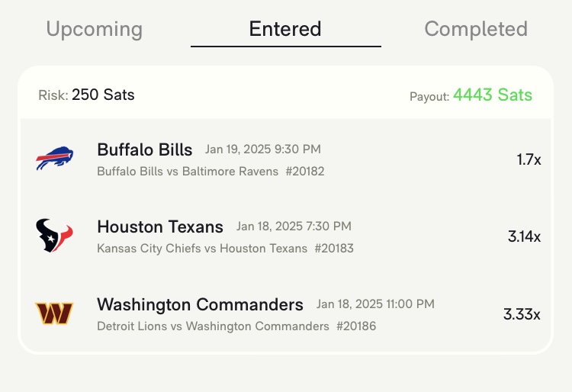Click the Buffalo Bills pick title
Viewport: 572px width, 392px height.
pos(145,149)
